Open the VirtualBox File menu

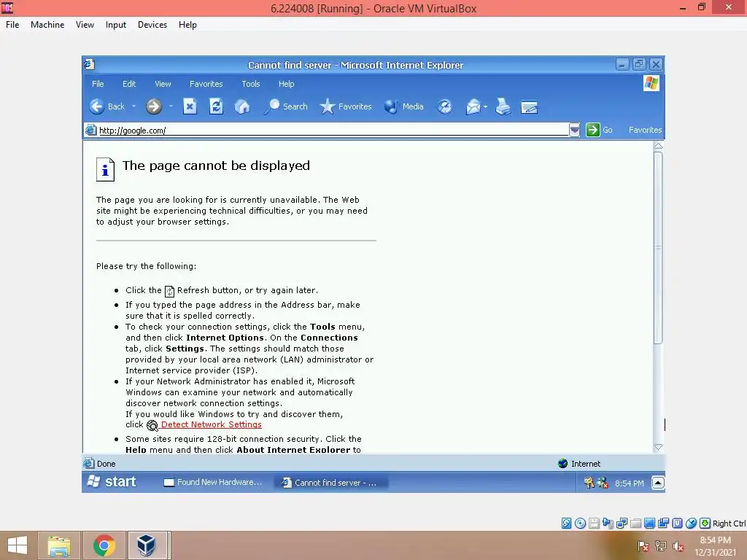coord(12,25)
